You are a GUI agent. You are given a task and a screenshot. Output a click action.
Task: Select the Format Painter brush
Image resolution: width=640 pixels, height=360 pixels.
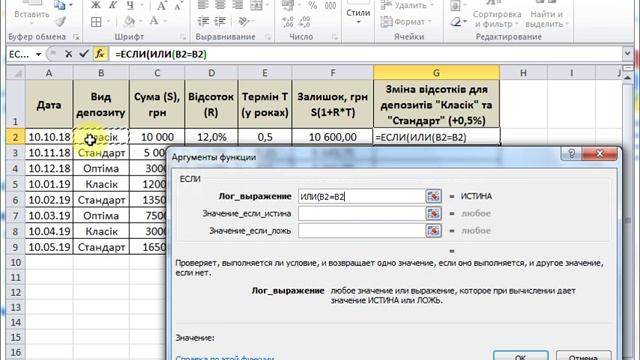pyautogui.click(x=60, y=22)
